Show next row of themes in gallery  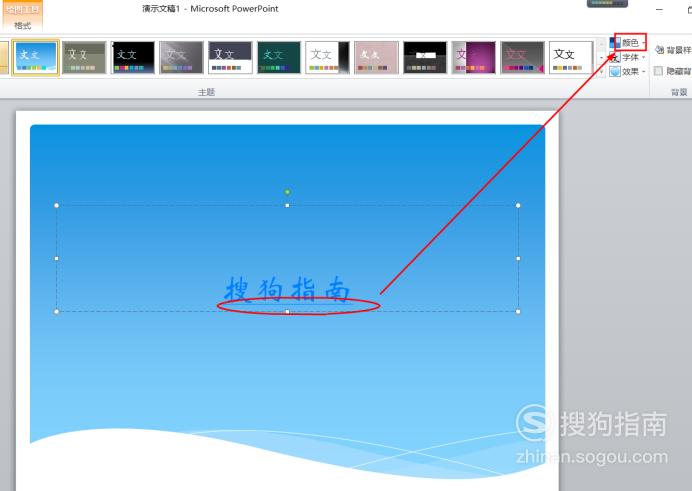click(x=601, y=57)
